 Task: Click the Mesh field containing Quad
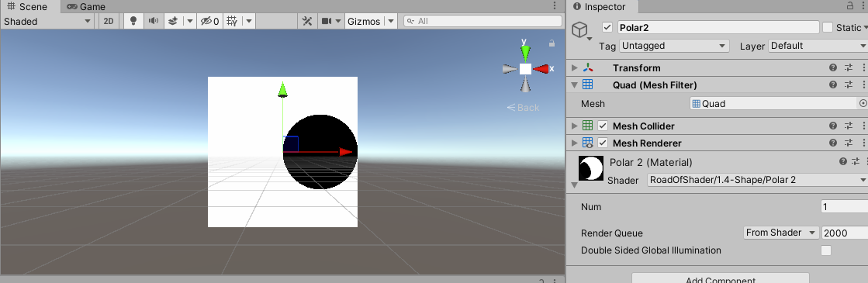pyautogui.click(x=773, y=103)
